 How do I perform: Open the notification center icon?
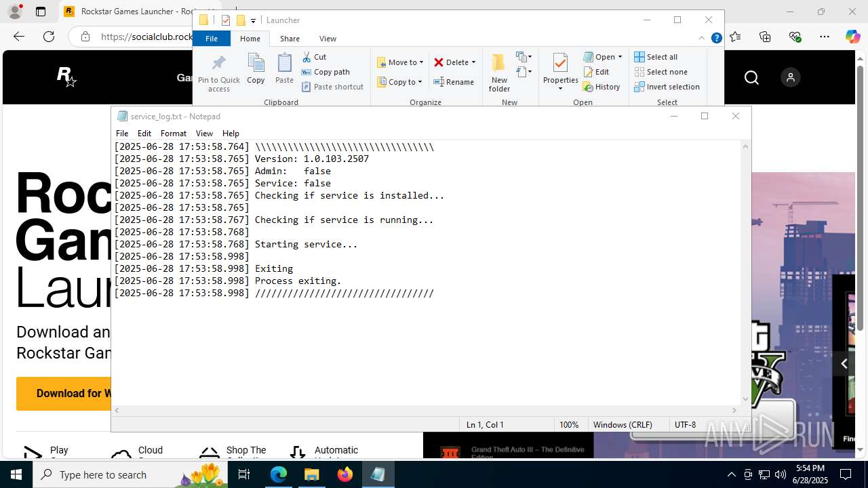pyautogui.click(x=846, y=474)
